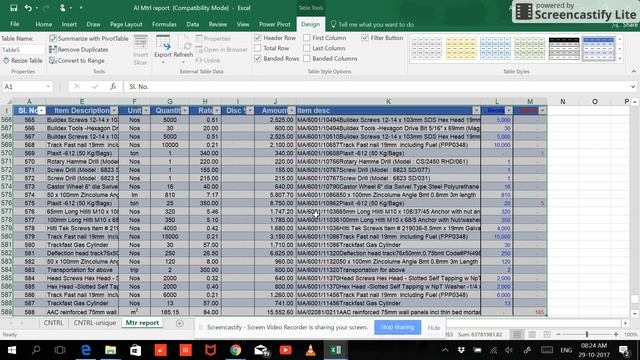Image resolution: width=640 pixels, height=360 pixels.
Task: Zoom in with the plus button
Action: click(x=616, y=334)
